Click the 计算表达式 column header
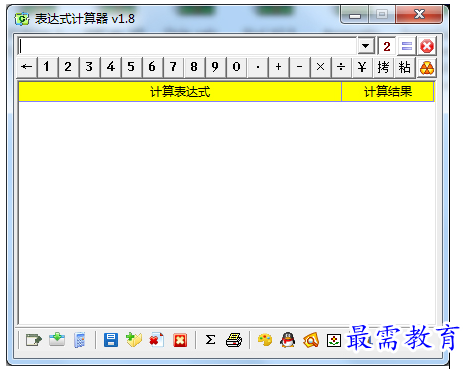Screen dimensions: 468x369 [x=180, y=92]
